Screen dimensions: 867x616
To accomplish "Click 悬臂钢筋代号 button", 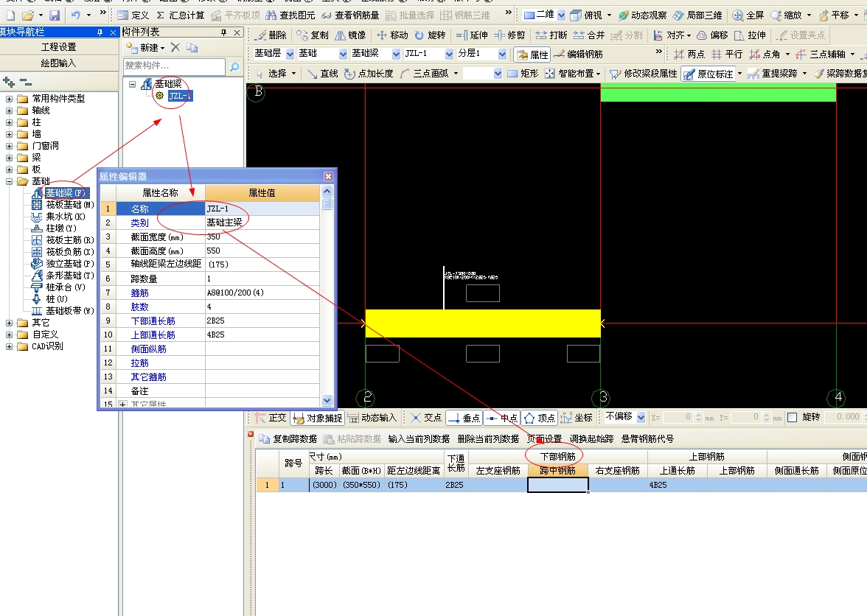I will [x=647, y=438].
